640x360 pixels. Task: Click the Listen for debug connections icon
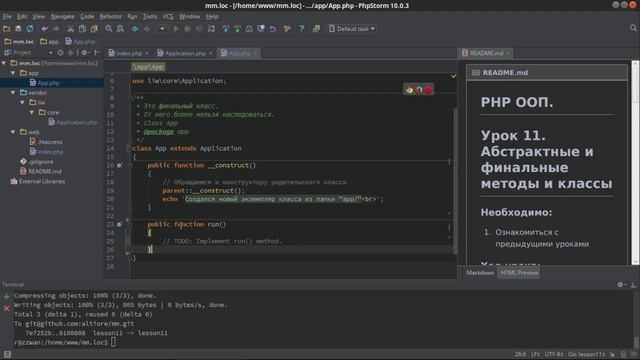211,29
